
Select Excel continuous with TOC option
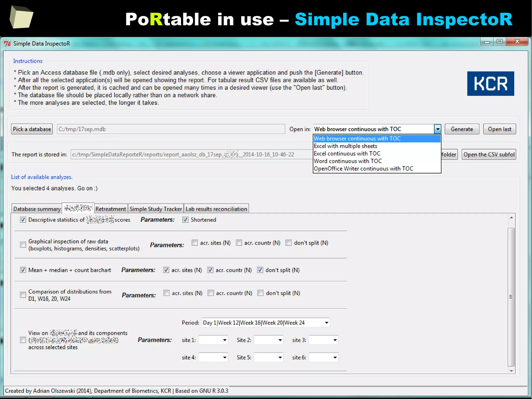(377, 154)
